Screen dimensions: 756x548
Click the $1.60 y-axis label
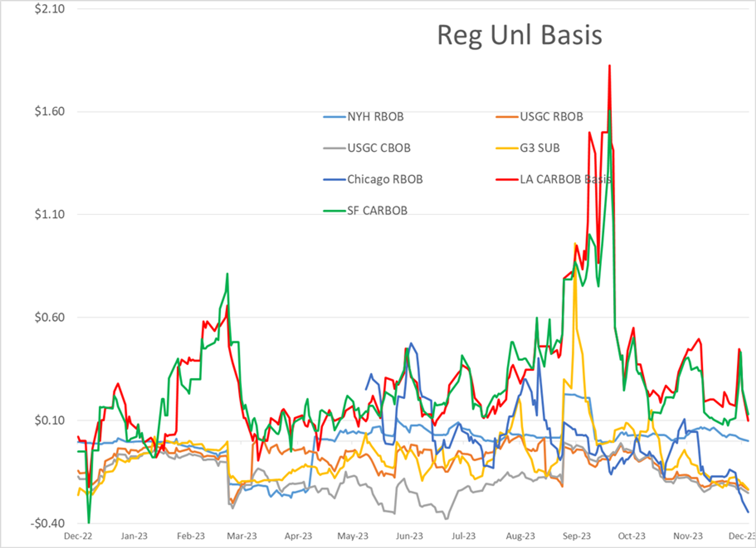pyautogui.click(x=50, y=111)
